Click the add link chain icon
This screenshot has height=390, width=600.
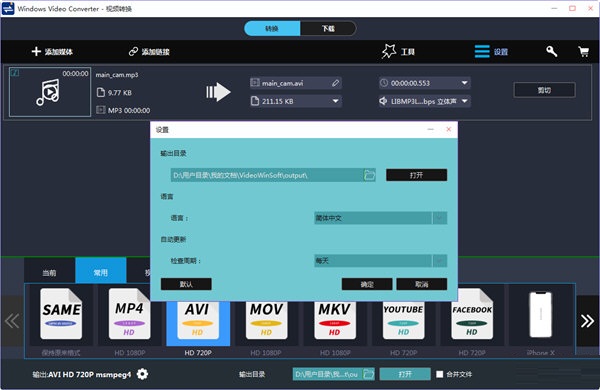click(133, 51)
